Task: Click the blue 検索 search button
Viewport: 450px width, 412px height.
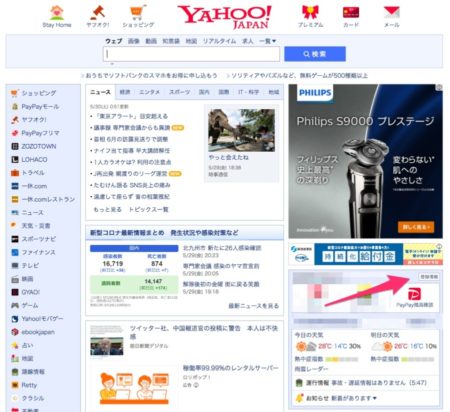Action: (315, 54)
